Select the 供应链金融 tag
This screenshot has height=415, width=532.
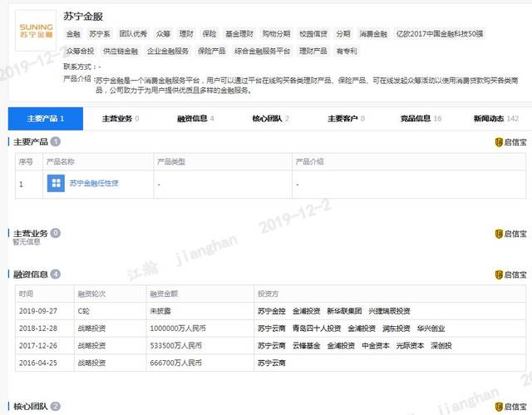121,52
